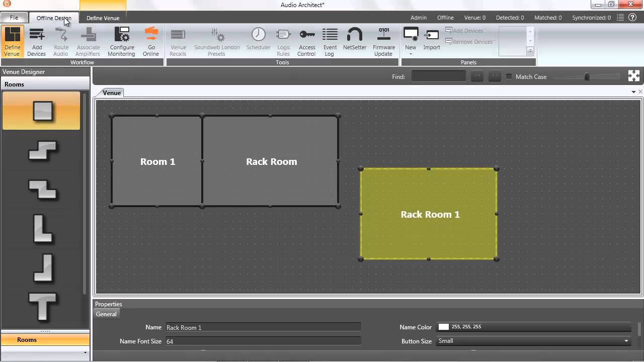
Task: Click the Properties panel scrollbar
Action: [640, 329]
